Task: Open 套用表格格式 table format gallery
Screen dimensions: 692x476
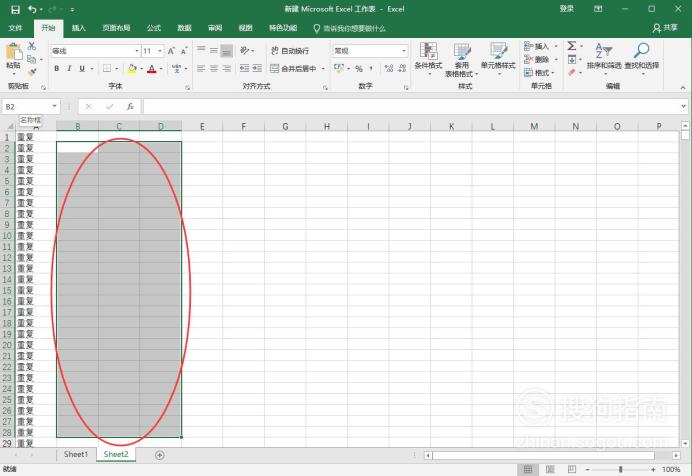Action: tap(462, 60)
